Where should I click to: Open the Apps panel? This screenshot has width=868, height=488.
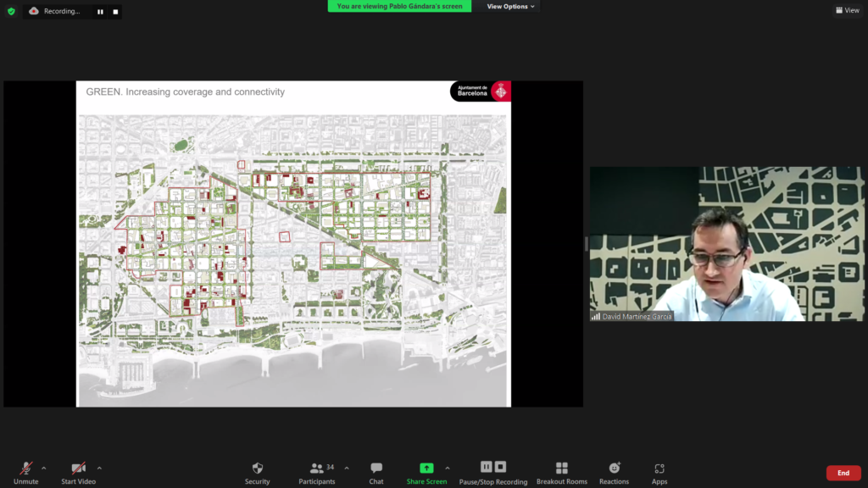(659, 469)
